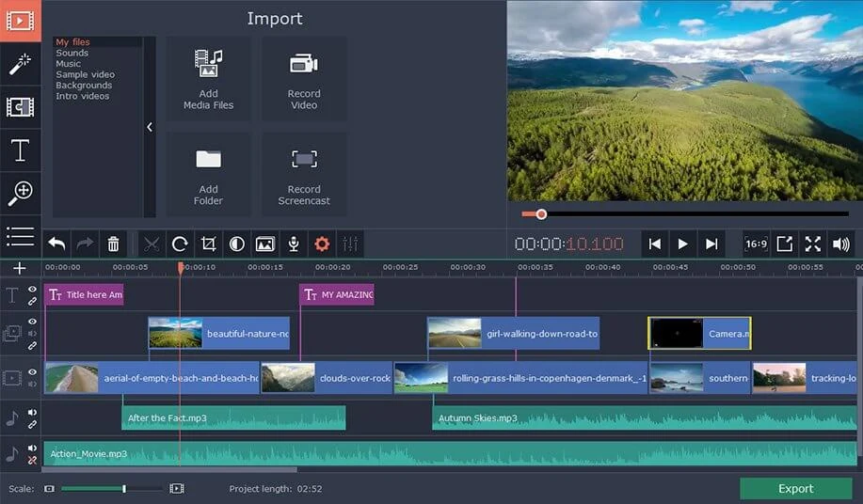Open Clip properties orange gear icon
This screenshot has width=863, height=504.
click(x=322, y=244)
